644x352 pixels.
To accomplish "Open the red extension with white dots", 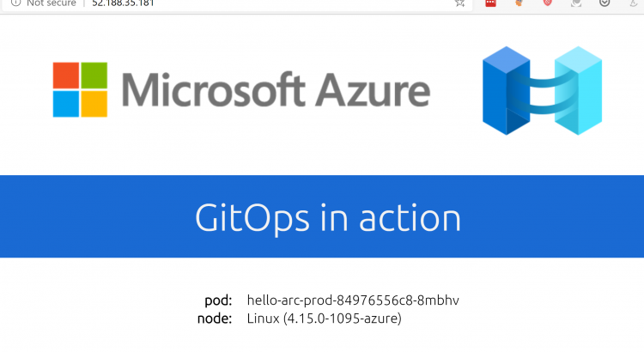I will pyautogui.click(x=491, y=3).
